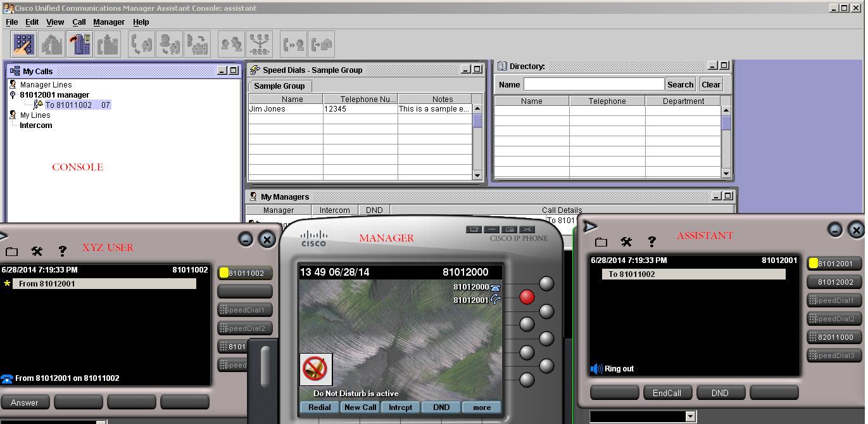Click the round line button beside 81012000
Image resolution: width=868 pixels, height=424 pixels.
click(x=546, y=283)
